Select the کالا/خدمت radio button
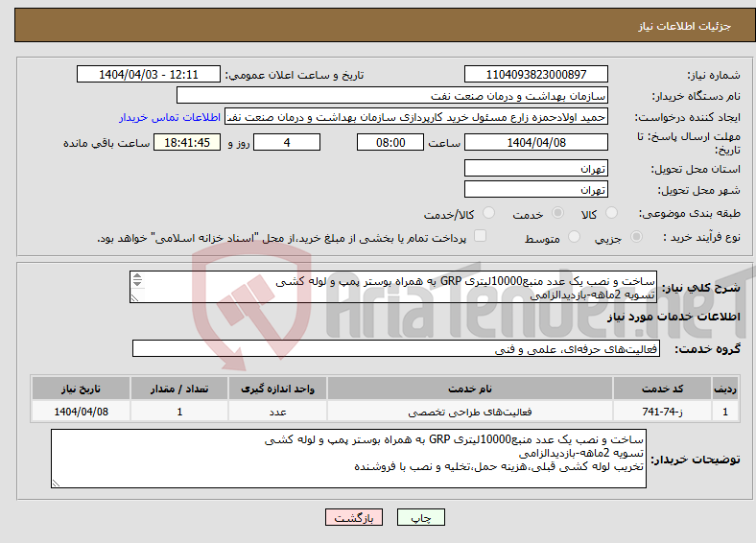This screenshot has height=543, width=756. [488, 213]
